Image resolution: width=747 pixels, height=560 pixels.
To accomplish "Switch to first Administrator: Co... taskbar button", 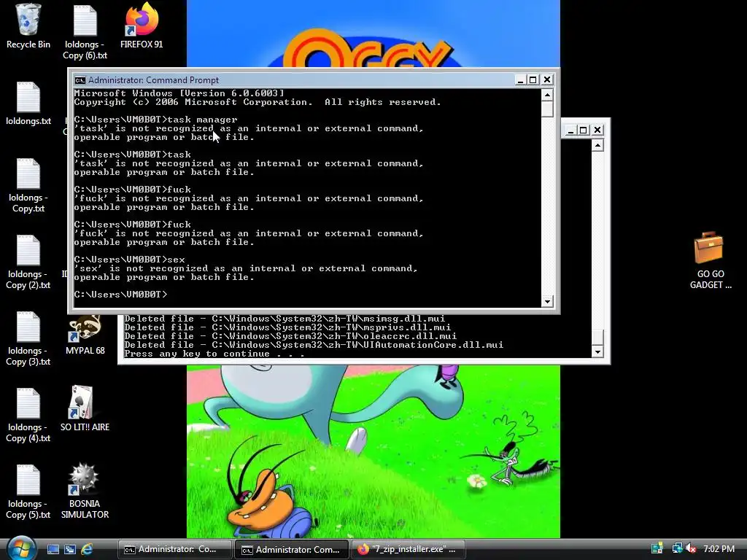I will (174, 549).
